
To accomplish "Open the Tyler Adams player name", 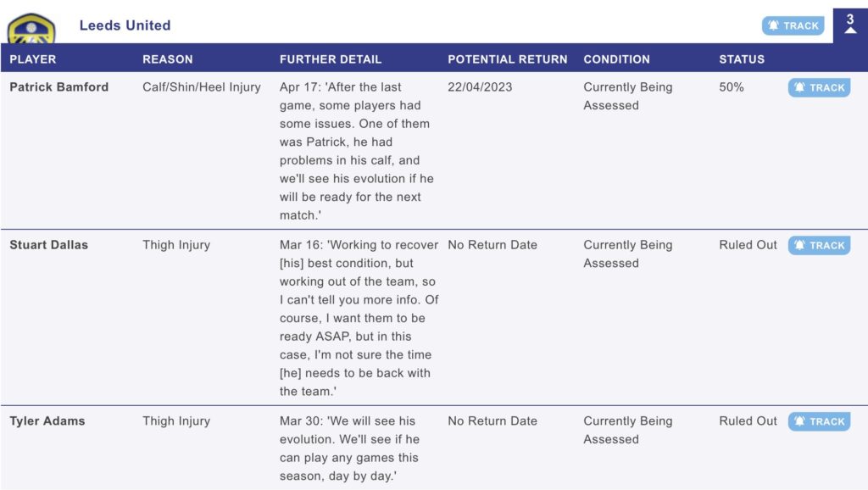I will [x=47, y=420].
